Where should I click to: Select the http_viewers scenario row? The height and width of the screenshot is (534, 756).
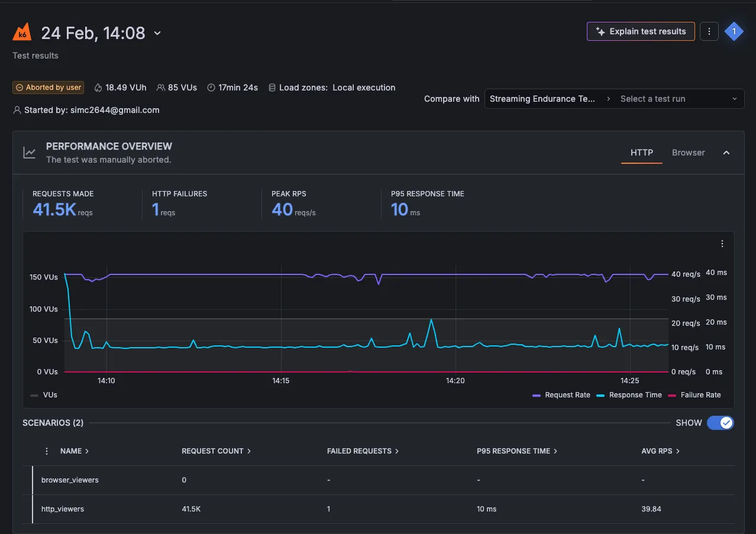tap(63, 509)
